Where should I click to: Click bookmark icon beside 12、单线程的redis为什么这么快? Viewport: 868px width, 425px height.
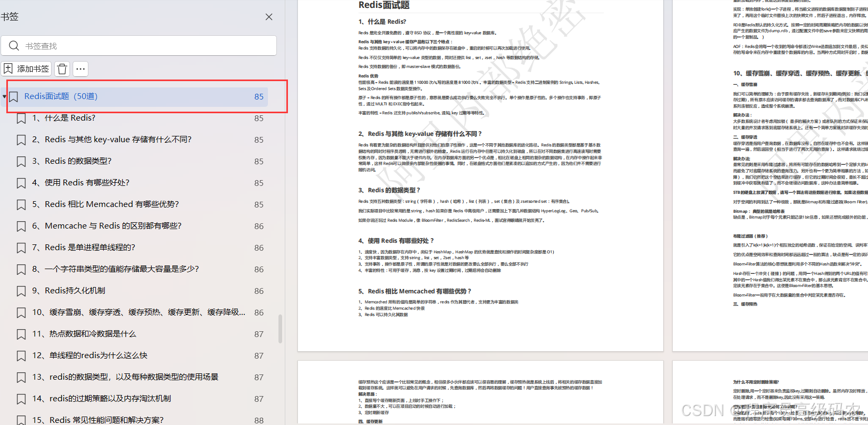(x=21, y=356)
